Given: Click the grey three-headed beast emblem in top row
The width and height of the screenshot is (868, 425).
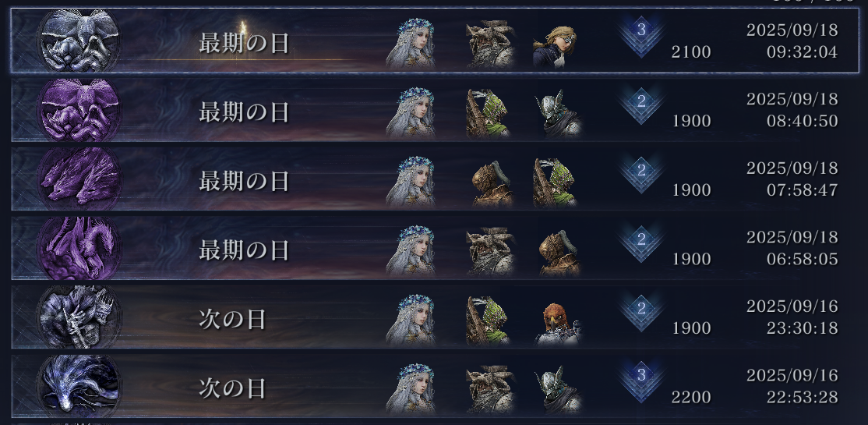Looking at the screenshot, I should pos(78,41).
